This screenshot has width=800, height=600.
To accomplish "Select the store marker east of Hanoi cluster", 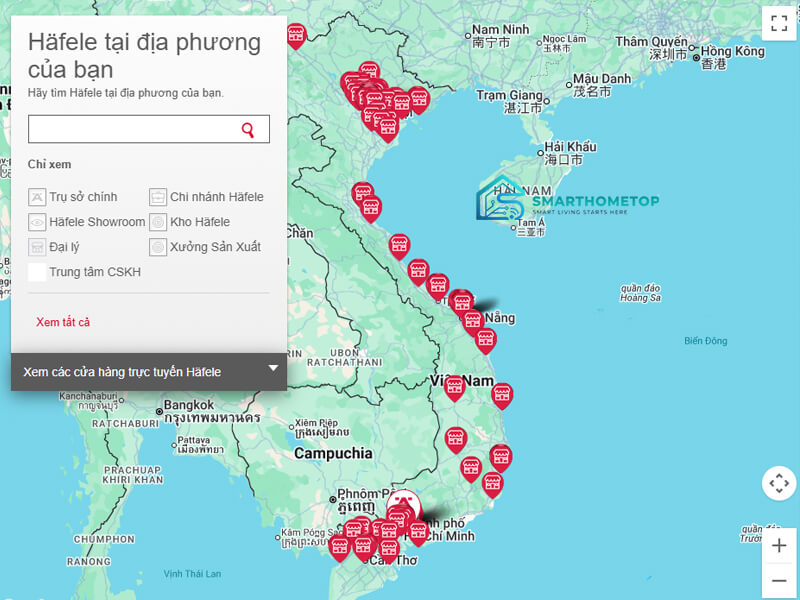I will click(419, 100).
